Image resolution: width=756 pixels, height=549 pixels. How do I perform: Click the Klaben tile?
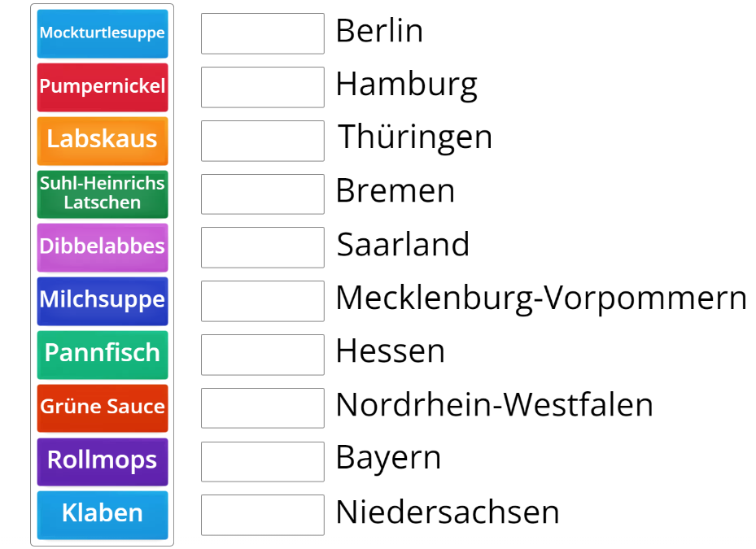(x=103, y=514)
